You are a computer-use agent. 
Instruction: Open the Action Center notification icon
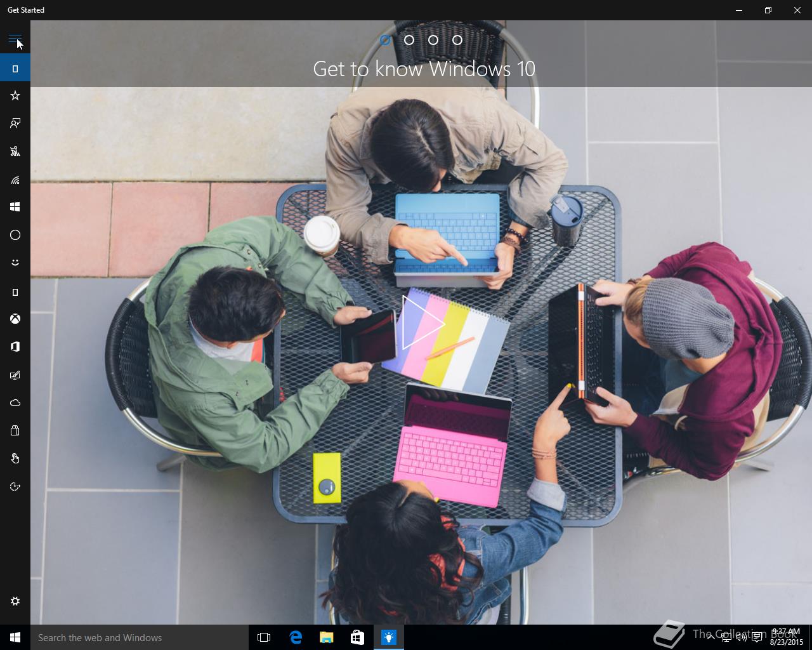pyautogui.click(x=757, y=637)
